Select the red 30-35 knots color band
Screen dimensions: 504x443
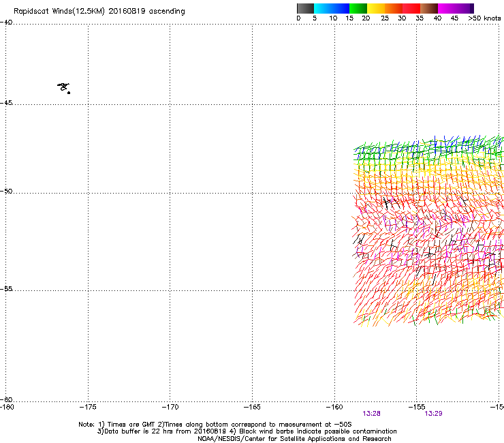pyautogui.click(x=411, y=8)
